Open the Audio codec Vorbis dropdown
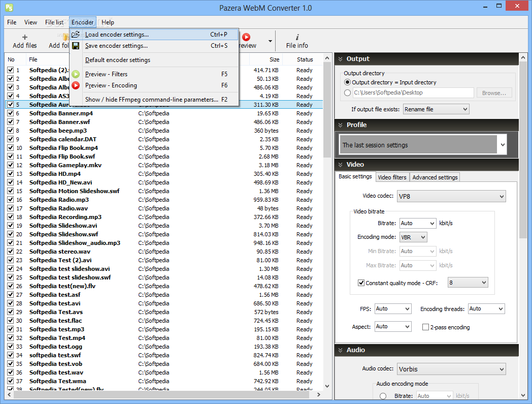This screenshot has height=404, width=532. [x=451, y=369]
